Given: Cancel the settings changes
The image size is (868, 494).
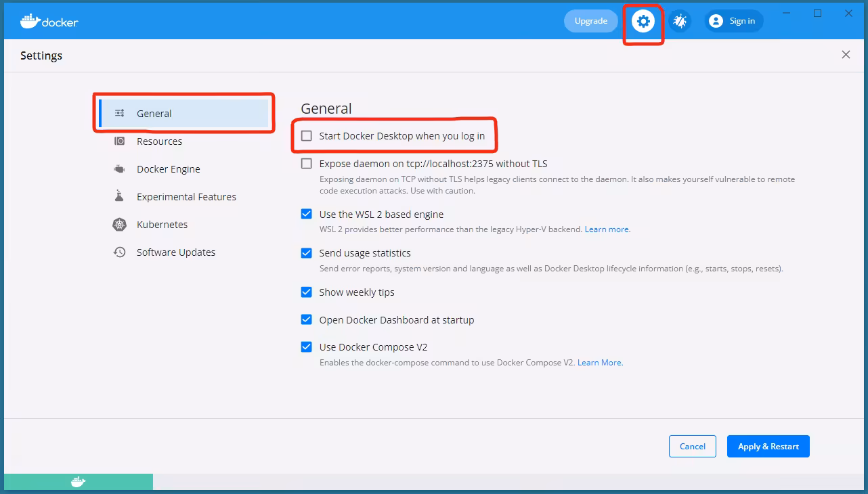Looking at the screenshot, I should [693, 447].
